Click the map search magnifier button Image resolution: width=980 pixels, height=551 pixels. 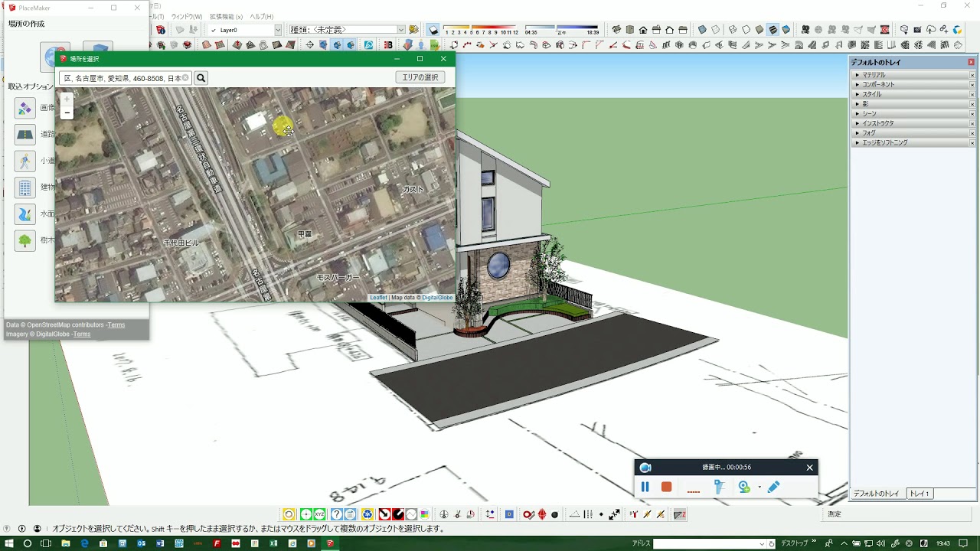201,78
